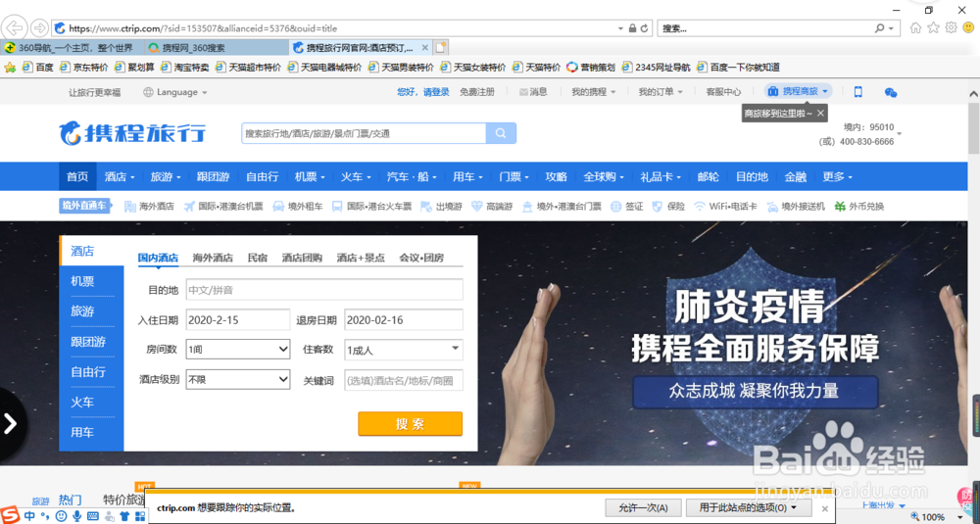Viewport: 980px width, 524px height.
Task: Click the 目的地 input field
Action: click(x=324, y=290)
